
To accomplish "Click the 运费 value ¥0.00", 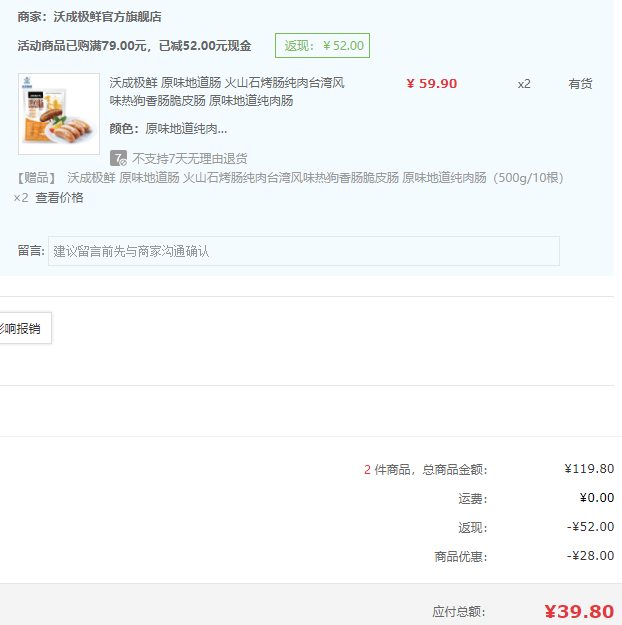I will (x=596, y=498).
